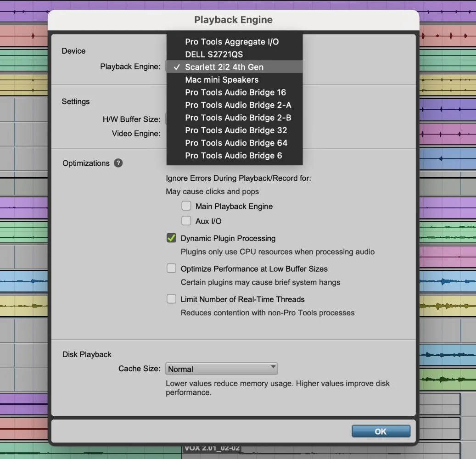Click the H/W Buffer Size label

click(x=131, y=119)
